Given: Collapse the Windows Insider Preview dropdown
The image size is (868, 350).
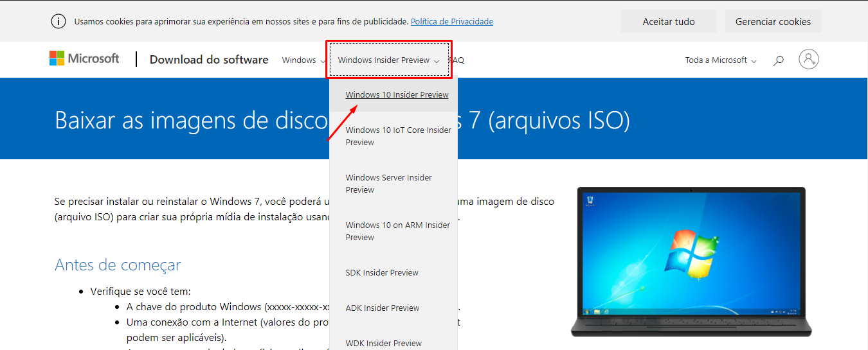Looking at the screenshot, I should pyautogui.click(x=388, y=60).
